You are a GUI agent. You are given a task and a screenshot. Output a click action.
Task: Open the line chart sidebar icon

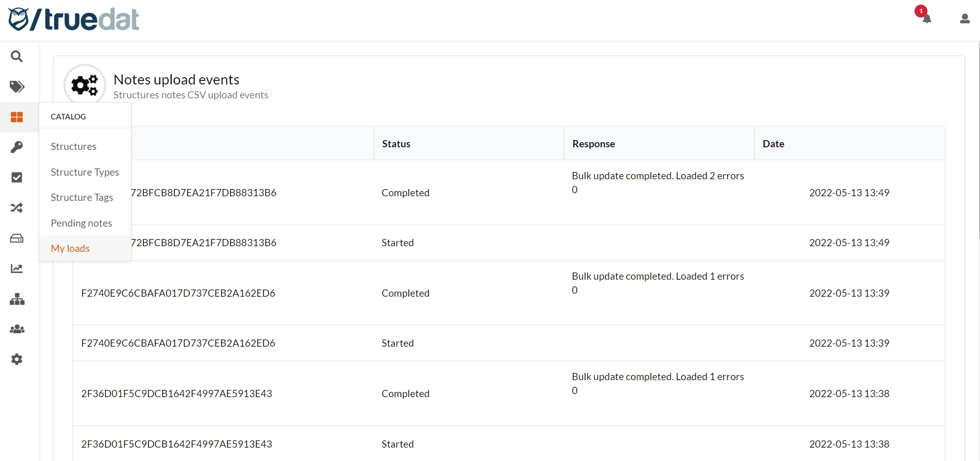coord(16,269)
